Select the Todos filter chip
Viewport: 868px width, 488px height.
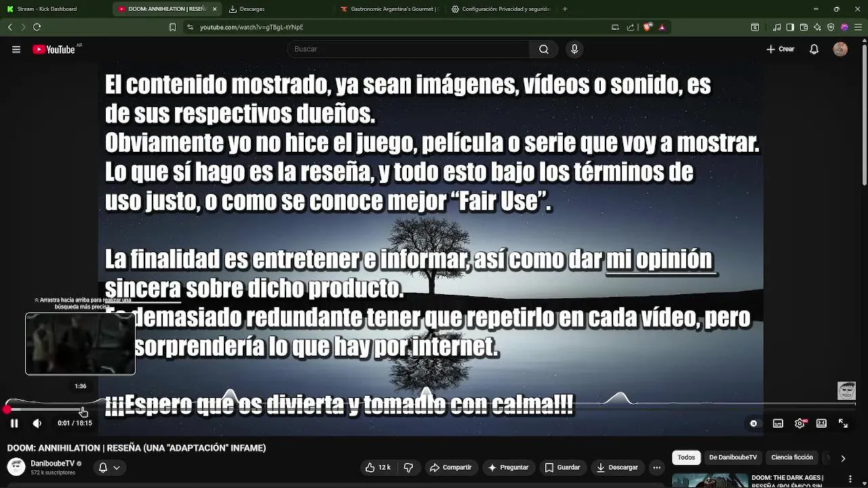686,457
